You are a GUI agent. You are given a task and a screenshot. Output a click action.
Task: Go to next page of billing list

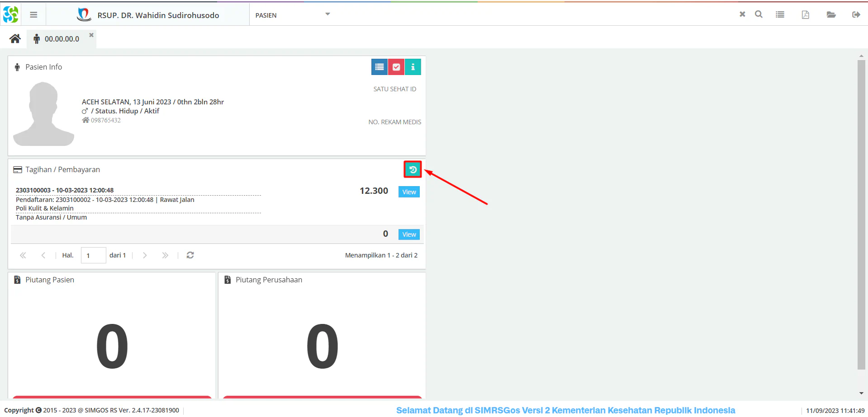[145, 255]
